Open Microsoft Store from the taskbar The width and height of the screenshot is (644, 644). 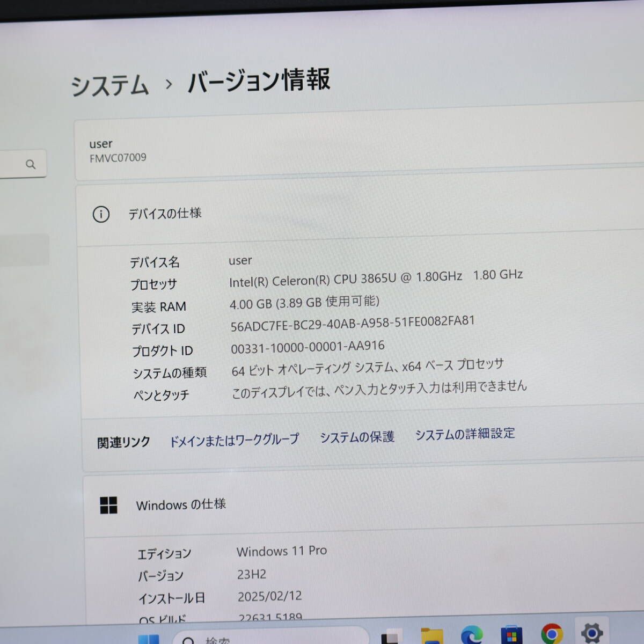511,635
